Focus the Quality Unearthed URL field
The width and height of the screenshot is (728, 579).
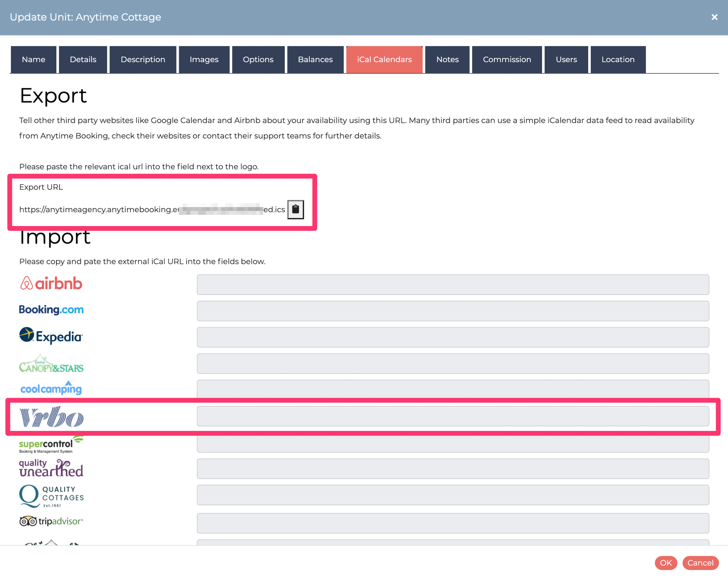(x=453, y=469)
